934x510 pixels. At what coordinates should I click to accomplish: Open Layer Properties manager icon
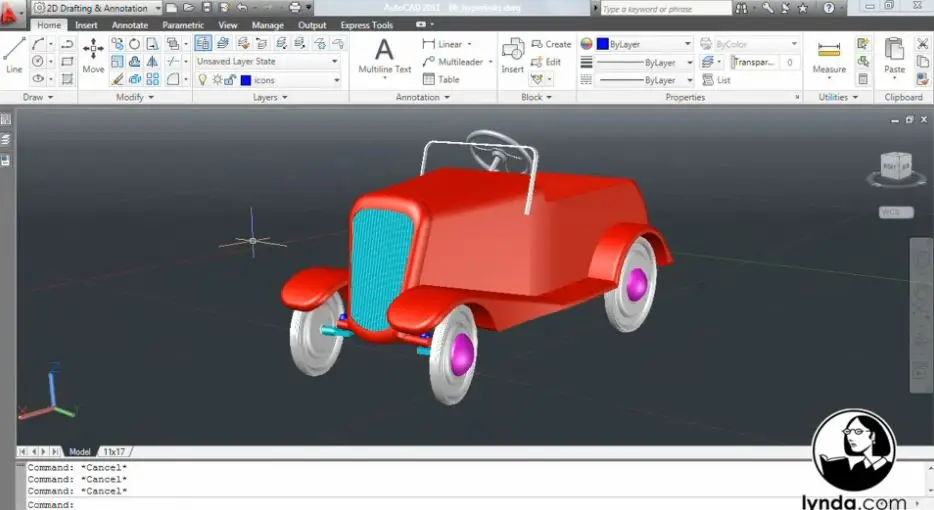coord(203,44)
